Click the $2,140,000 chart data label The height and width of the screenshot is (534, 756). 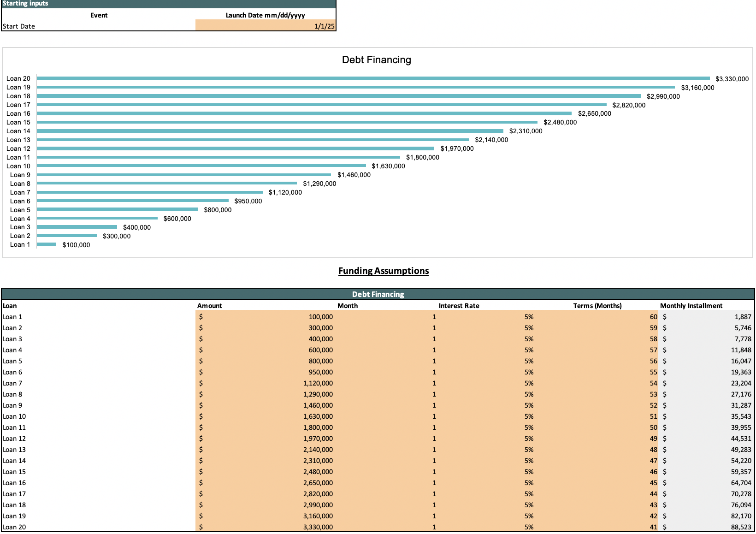[491, 140]
